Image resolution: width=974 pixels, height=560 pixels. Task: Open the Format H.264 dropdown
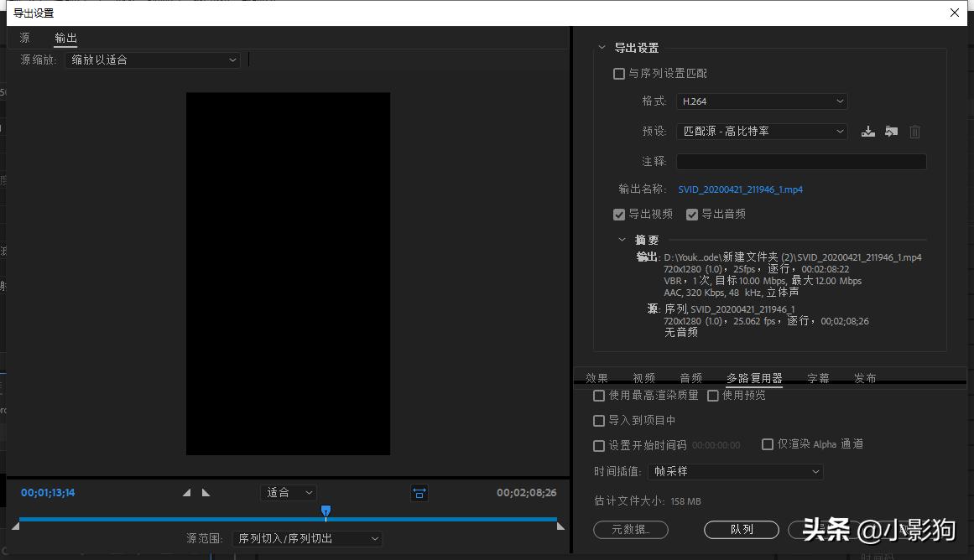click(x=763, y=101)
